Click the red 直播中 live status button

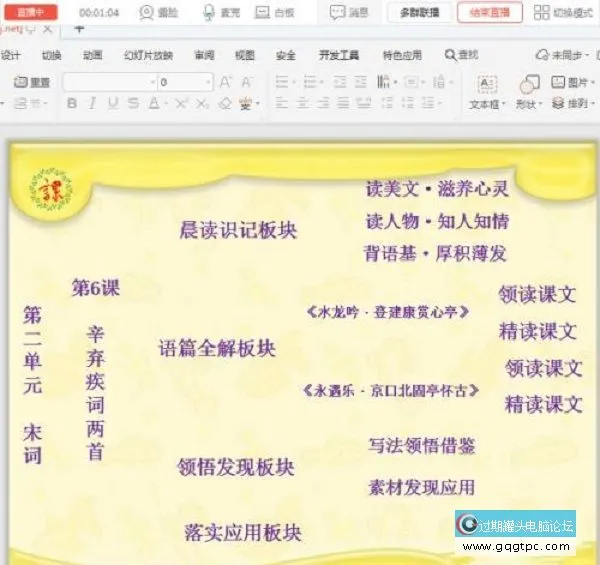pos(31,12)
